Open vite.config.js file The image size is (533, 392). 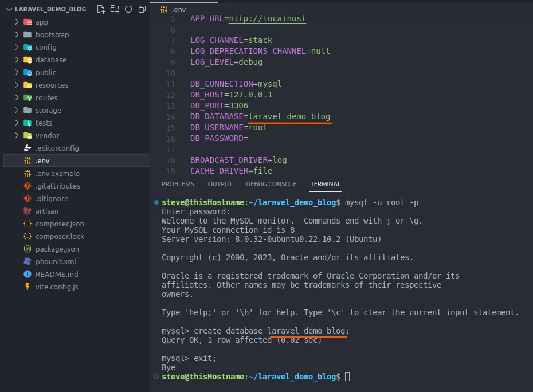56,287
